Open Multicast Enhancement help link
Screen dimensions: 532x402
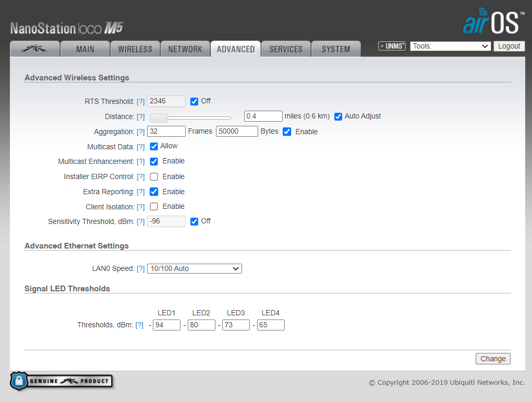coord(140,162)
